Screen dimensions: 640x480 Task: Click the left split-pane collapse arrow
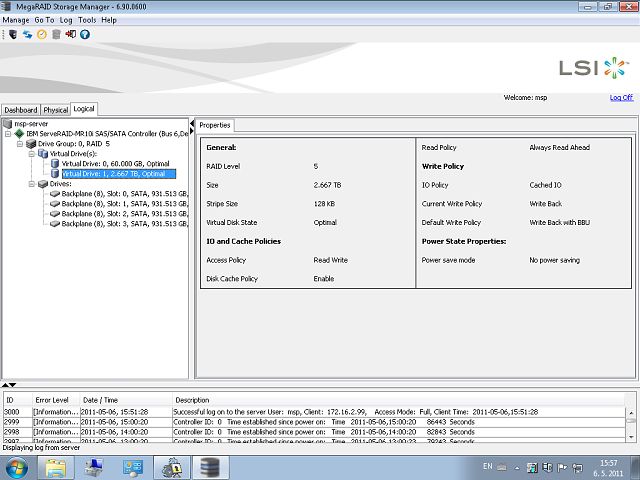coord(192,123)
